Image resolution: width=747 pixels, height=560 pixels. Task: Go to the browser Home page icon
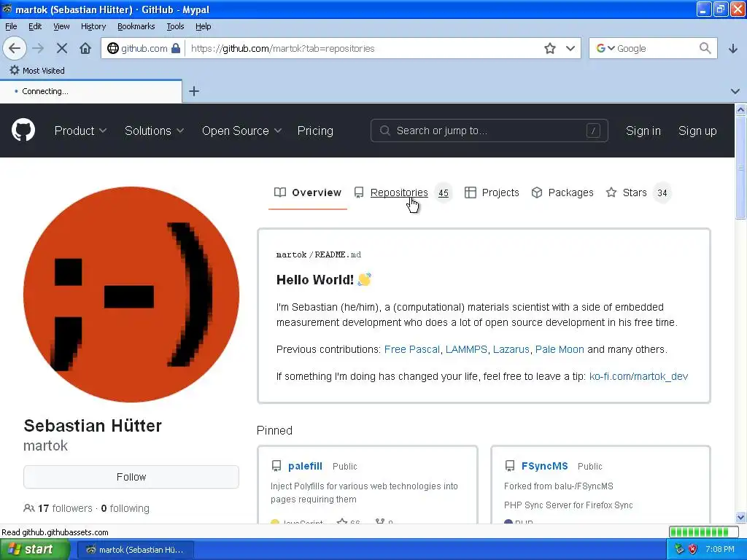point(85,48)
